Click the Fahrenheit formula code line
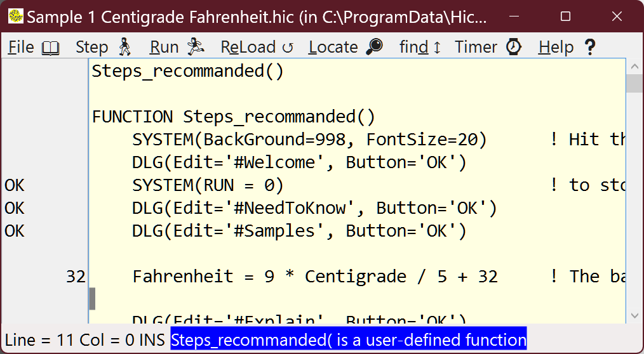Screen dimensions: 644x354 click(x=315, y=277)
